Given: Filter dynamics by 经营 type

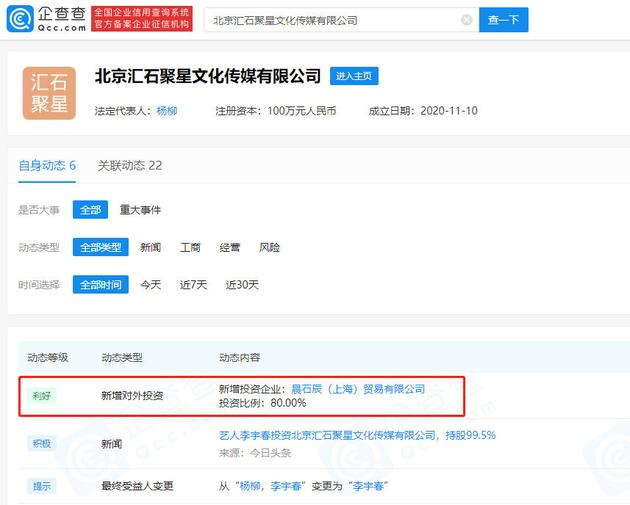Looking at the screenshot, I should (230, 247).
